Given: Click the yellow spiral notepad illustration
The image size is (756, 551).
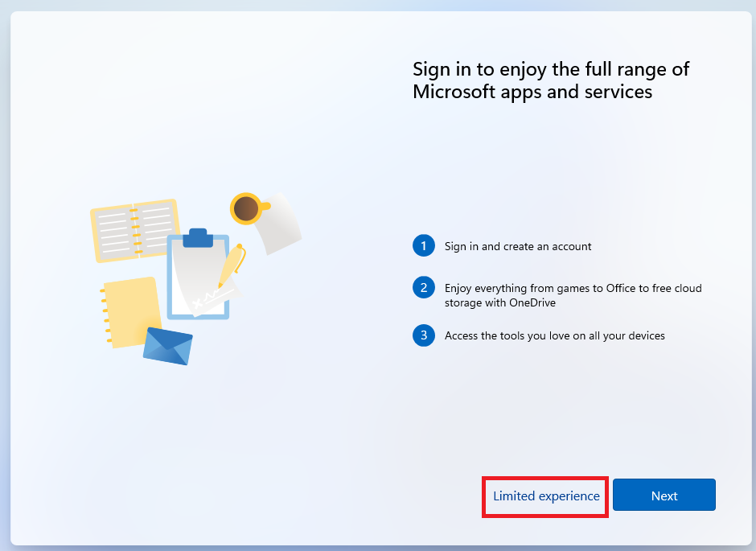Looking at the screenshot, I should [129, 311].
